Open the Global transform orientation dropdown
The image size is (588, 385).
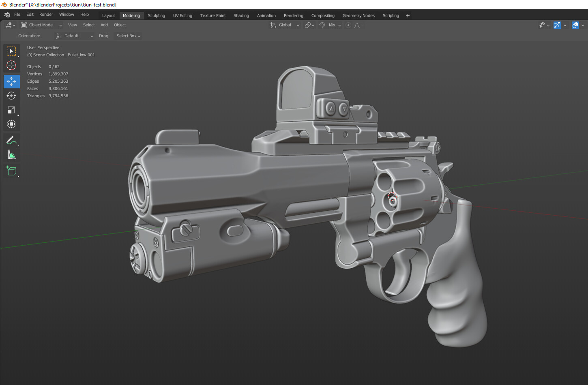(285, 25)
